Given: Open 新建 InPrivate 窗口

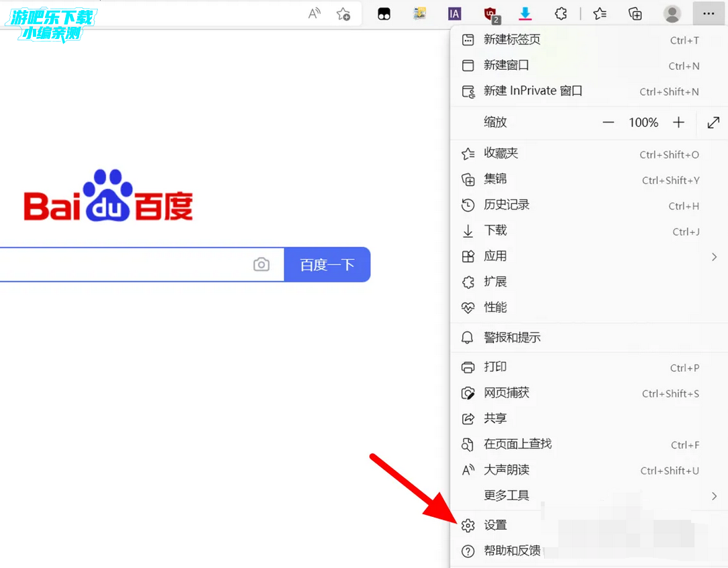Looking at the screenshot, I should [588, 91].
